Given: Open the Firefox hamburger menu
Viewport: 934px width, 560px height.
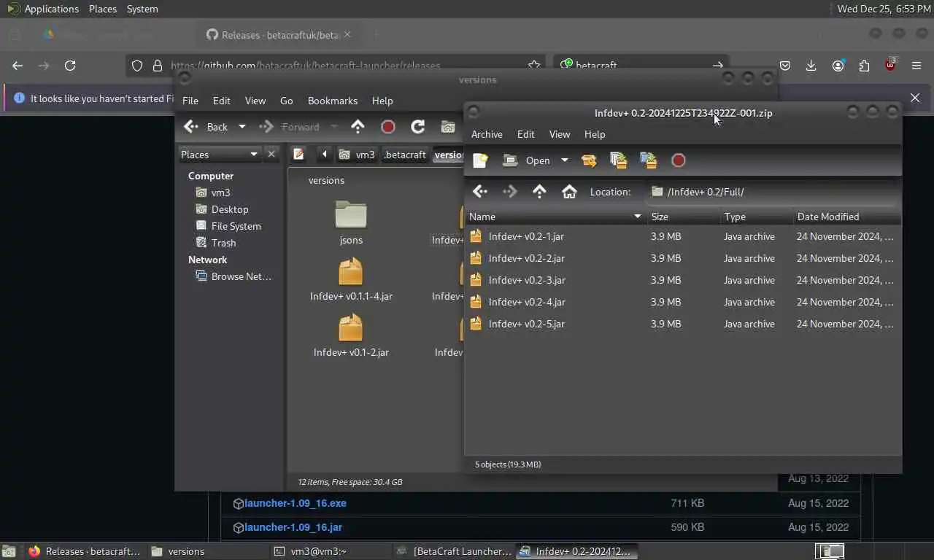Looking at the screenshot, I should [x=916, y=66].
